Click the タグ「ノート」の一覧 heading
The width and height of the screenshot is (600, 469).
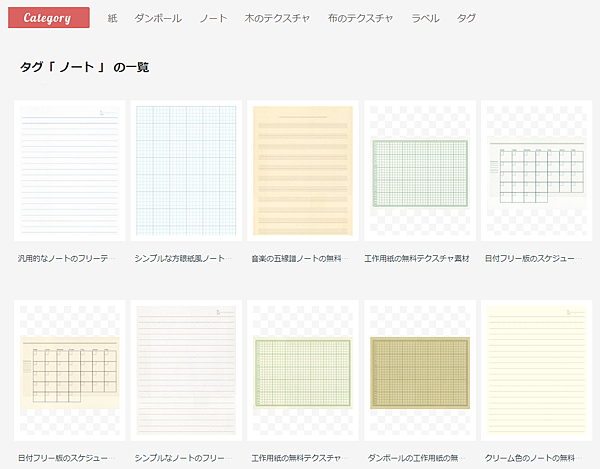click(x=85, y=67)
